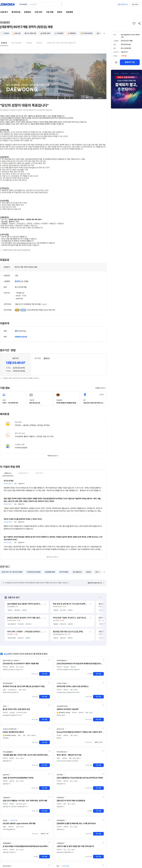Select the 기업·연봉 menu
Image resolution: width=142 pixels, height=868 pixels.
(x=50, y=12)
